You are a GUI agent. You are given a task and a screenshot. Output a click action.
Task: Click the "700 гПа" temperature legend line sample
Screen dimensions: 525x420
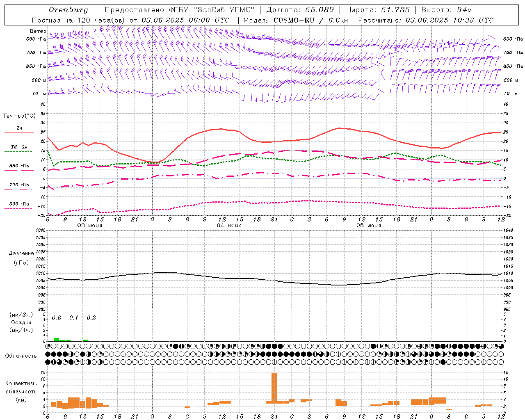pyautogui.click(x=19, y=190)
